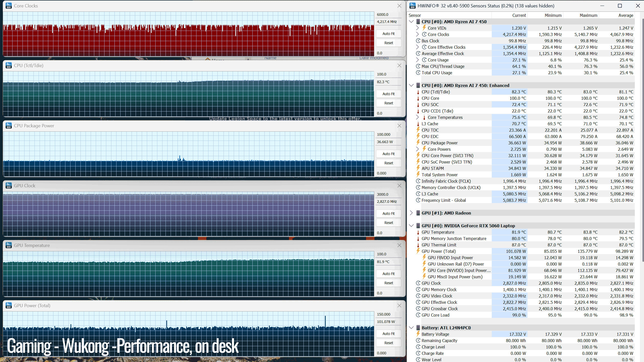The width and height of the screenshot is (644, 362).
Task: Click the clock icon beside GPU Core Load
Action: tap(418, 315)
